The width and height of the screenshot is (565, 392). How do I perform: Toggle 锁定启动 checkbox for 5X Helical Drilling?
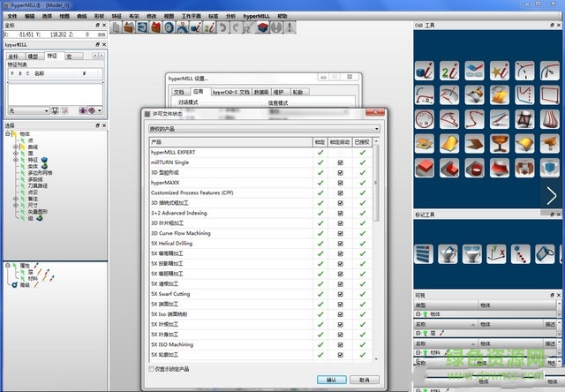(341, 243)
